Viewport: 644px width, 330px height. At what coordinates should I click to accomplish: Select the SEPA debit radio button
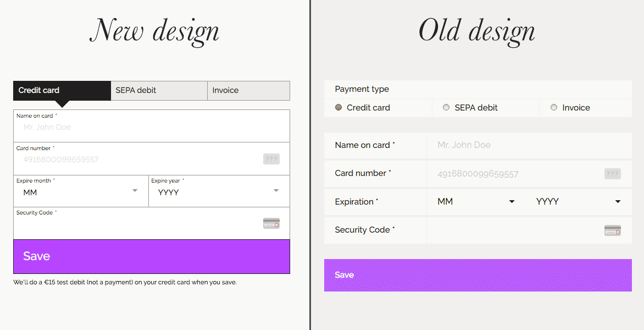pos(446,107)
